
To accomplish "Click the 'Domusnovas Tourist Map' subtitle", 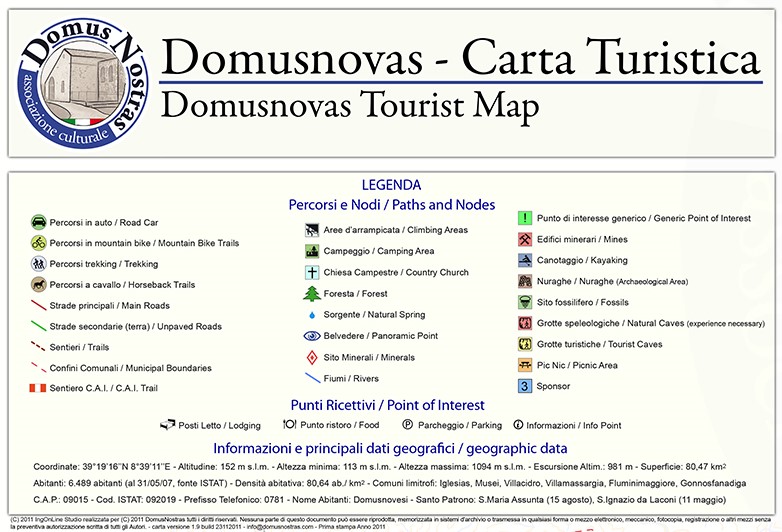I will (x=350, y=105).
